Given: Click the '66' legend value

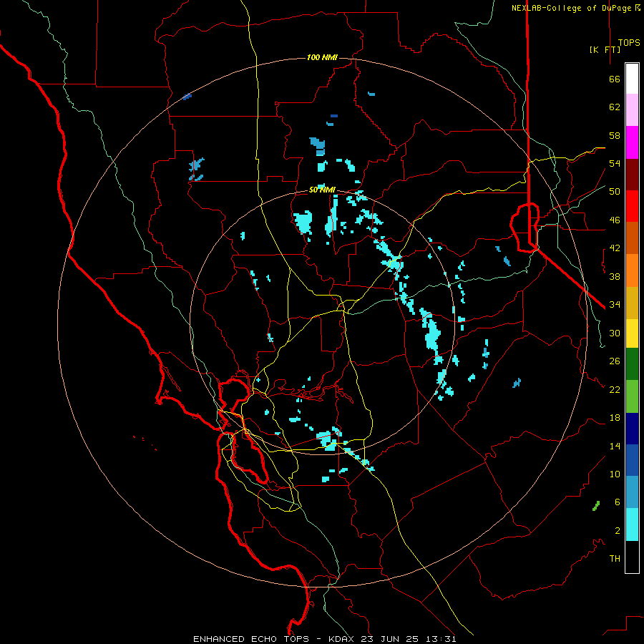Looking at the screenshot, I should pos(615,79).
